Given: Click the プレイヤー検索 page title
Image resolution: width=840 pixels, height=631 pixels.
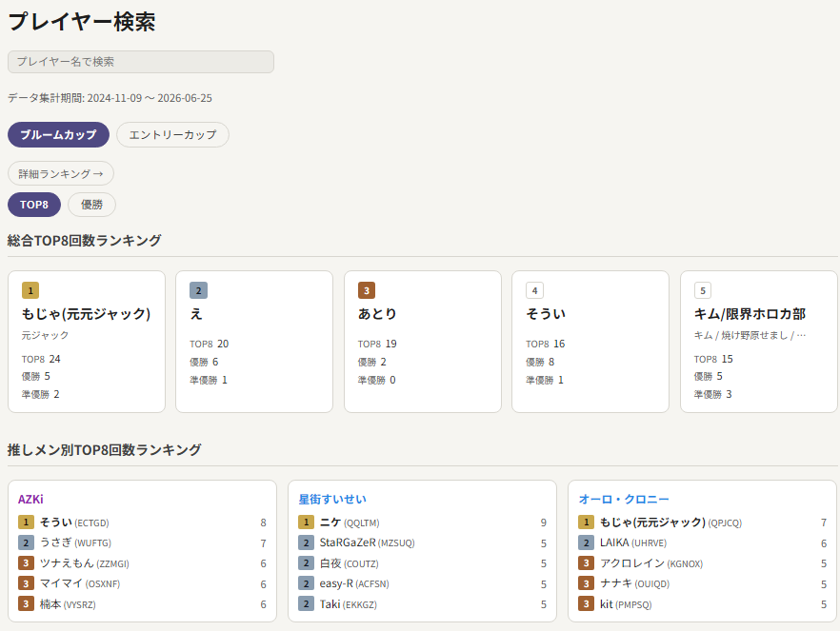Looking at the screenshot, I should (x=82, y=22).
